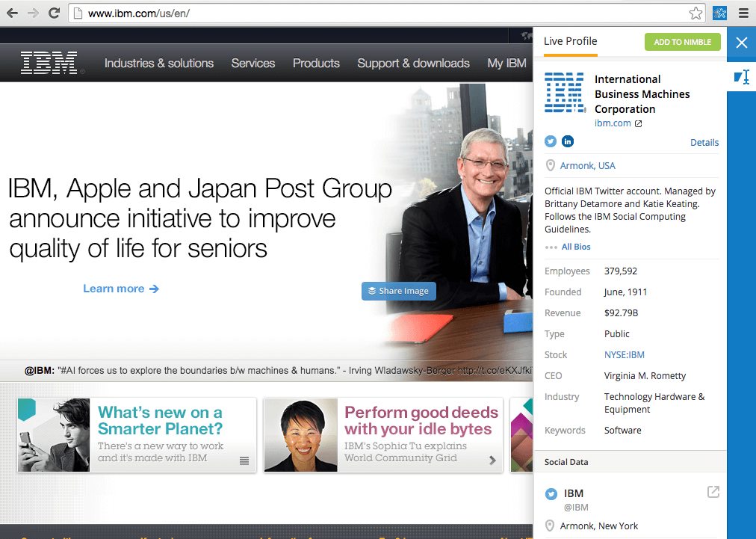Click the chevron on the idle bytes card

492,461
